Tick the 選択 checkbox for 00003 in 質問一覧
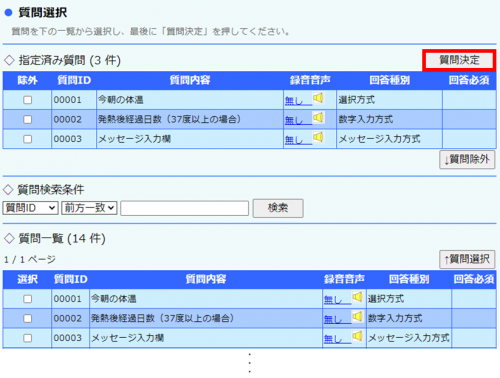 pos(28,338)
